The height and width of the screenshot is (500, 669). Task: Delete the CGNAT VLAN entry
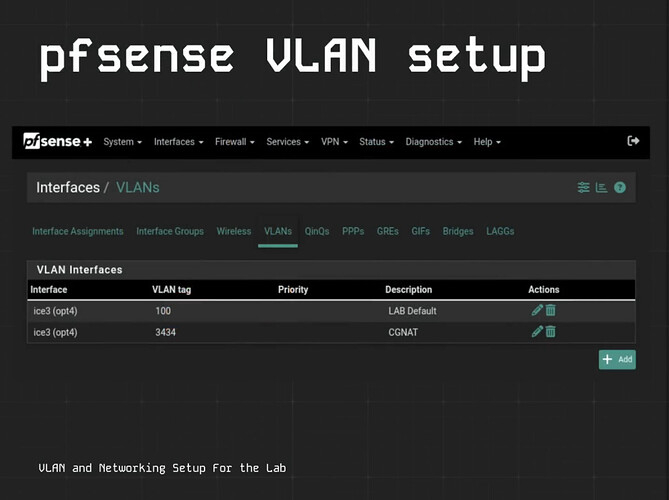tap(551, 331)
